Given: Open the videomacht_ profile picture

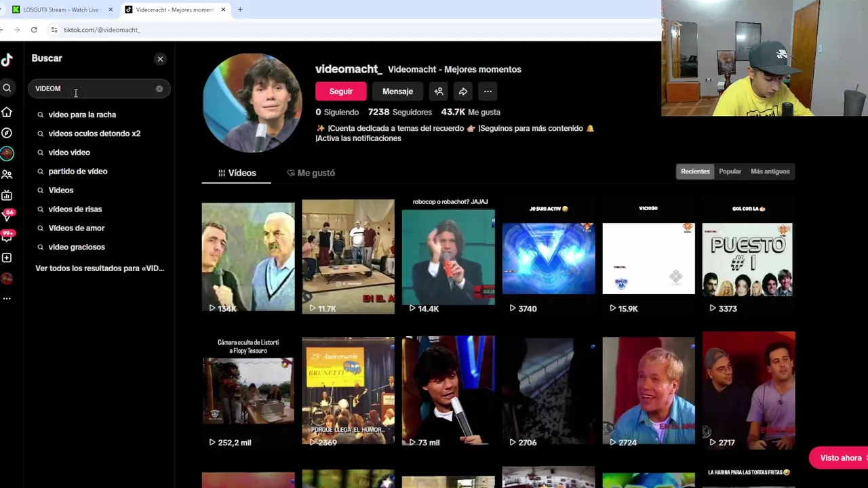Looking at the screenshot, I should point(252,102).
